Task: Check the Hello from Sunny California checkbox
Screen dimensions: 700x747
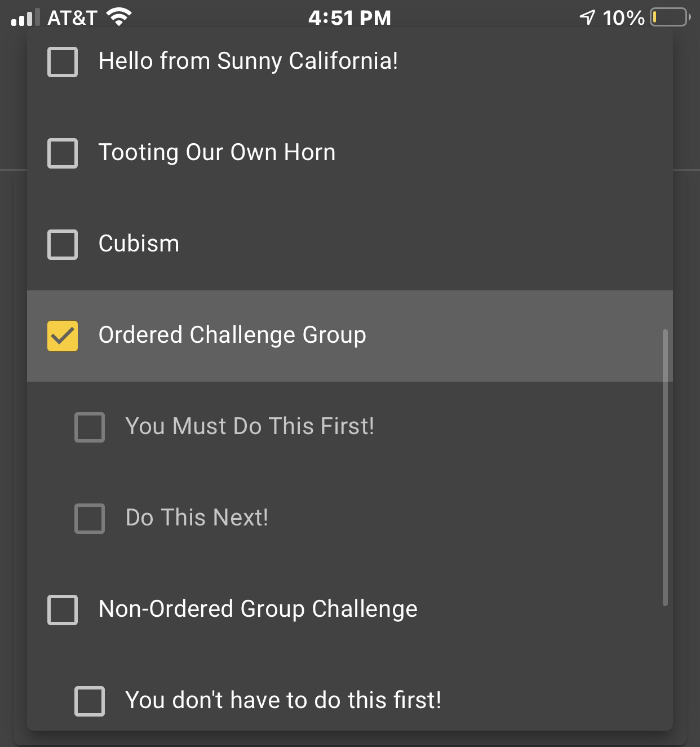Action: 63,61
